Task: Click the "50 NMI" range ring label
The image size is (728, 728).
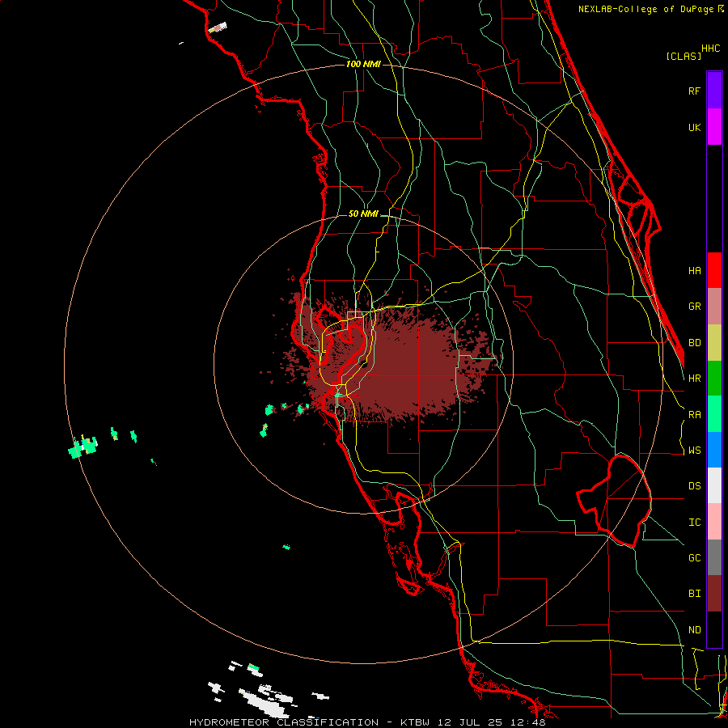Action: 363,214
